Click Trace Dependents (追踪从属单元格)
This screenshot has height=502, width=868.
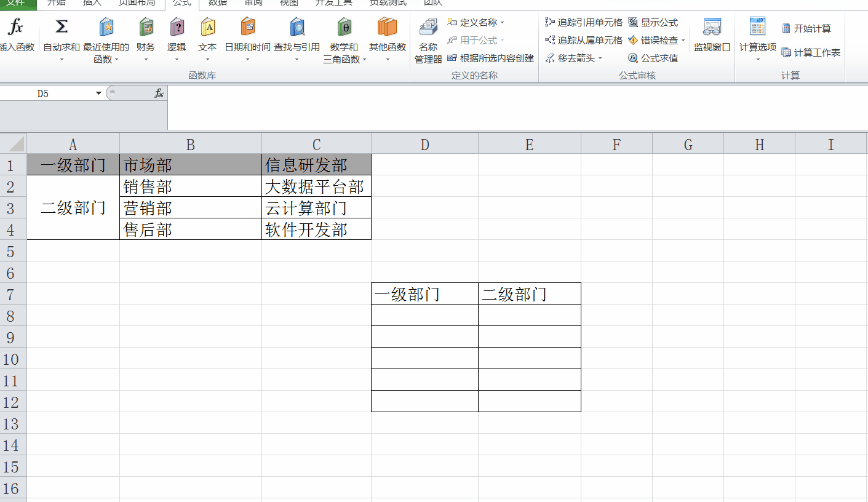point(584,40)
